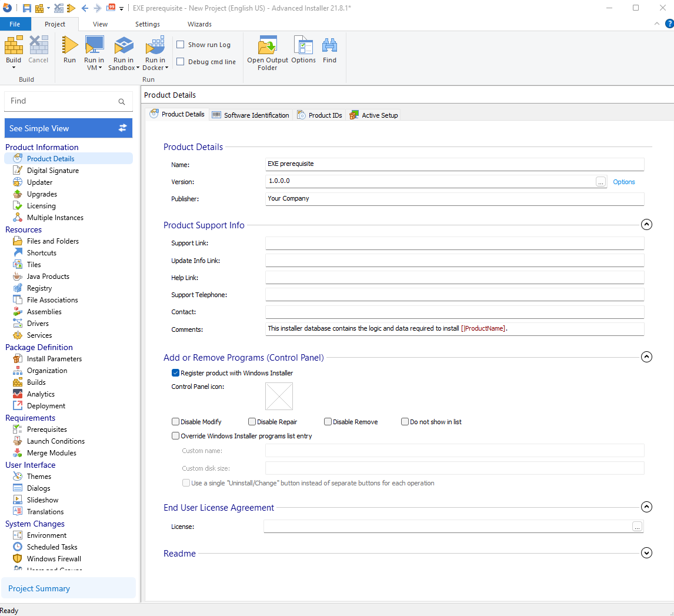Click the Find binoculars ribbon icon
This screenshot has width=674, height=616.
[330, 50]
